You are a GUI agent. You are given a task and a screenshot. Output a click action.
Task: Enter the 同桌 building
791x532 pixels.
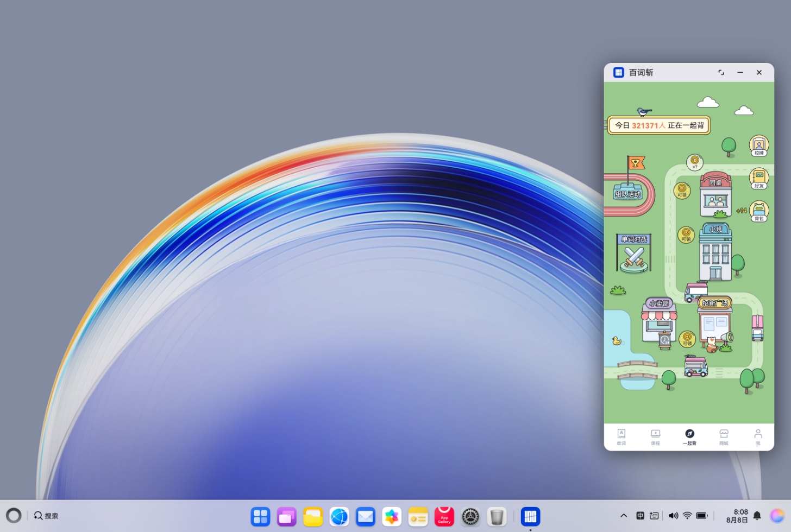[x=715, y=197]
